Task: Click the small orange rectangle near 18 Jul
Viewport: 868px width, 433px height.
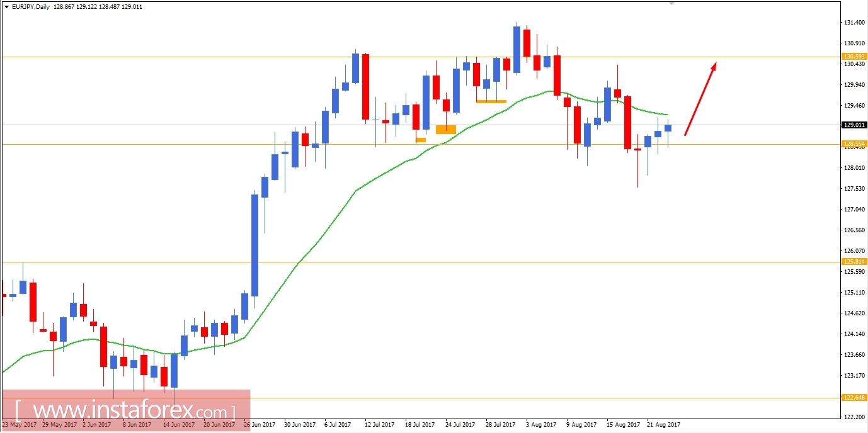Action: (420, 140)
